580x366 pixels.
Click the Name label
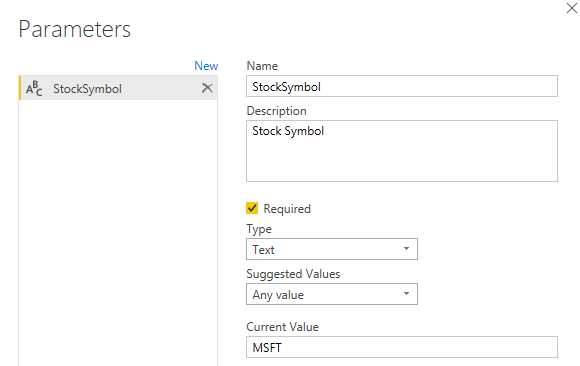click(262, 66)
